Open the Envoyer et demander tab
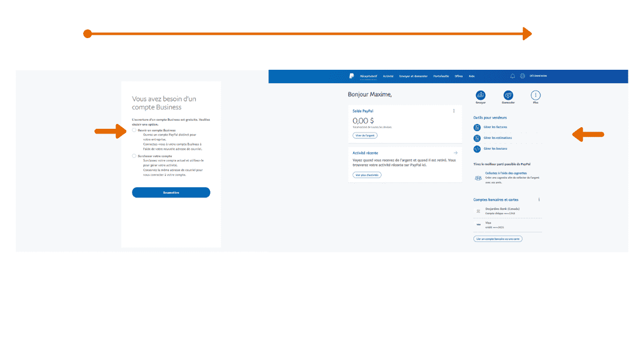Viewport: 644px width, 337px height. pyautogui.click(x=414, y=76)
